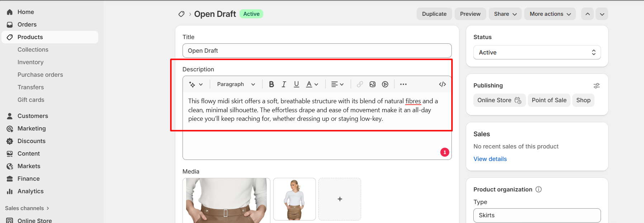Expand the Sales channels section
Viewport: 644px width, 223px height.
pos(27,208)
